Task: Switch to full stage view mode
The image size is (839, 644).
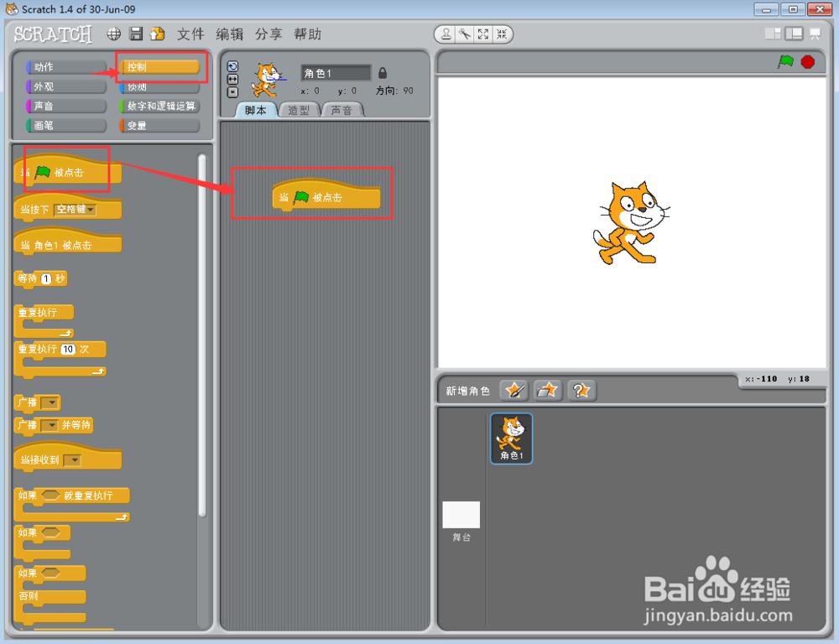Action: pos(794,34)
